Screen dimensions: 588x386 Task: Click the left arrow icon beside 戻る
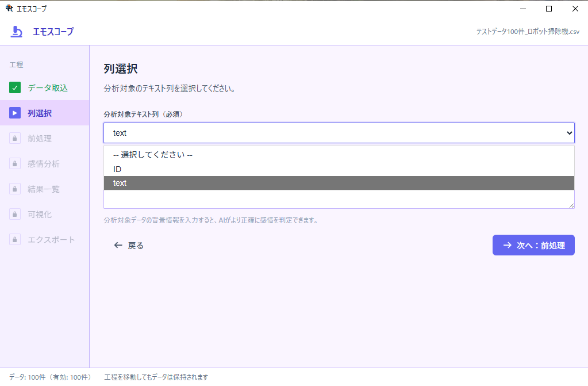coord(118,245)
